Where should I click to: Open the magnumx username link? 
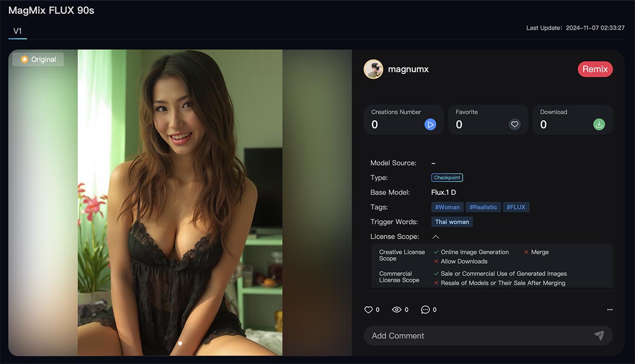coord(407,69)
